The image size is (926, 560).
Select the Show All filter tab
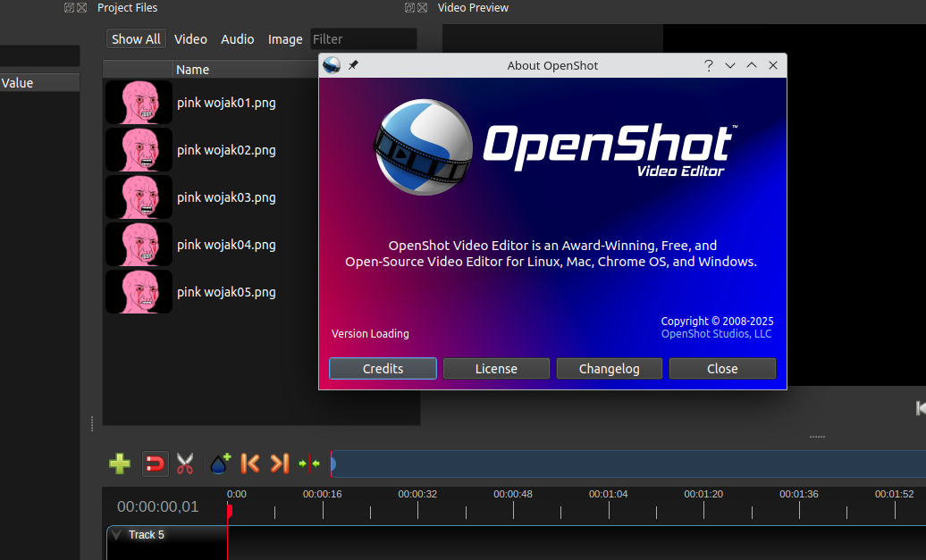coord(136,39)
